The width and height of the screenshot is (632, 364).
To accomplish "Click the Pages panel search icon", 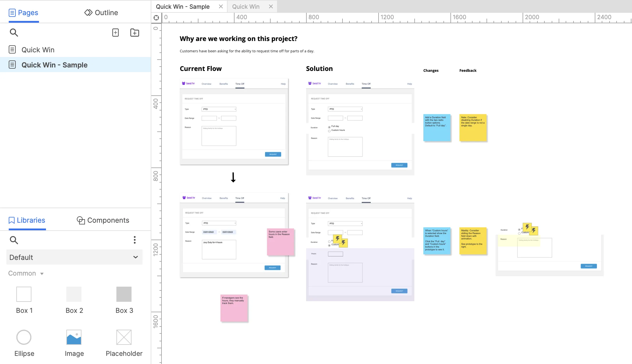I will point(14,33).
